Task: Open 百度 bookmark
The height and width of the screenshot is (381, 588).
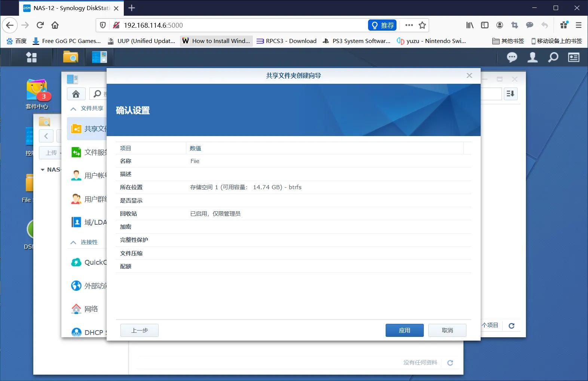Action: 17,41
